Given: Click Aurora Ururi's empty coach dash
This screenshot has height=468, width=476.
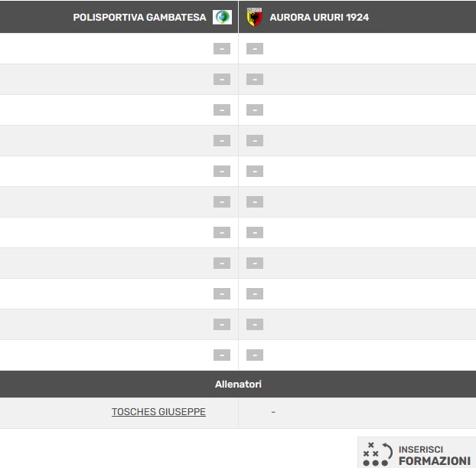Looking at the screenshot, I should pyautogui.click(x=273, y=412).
